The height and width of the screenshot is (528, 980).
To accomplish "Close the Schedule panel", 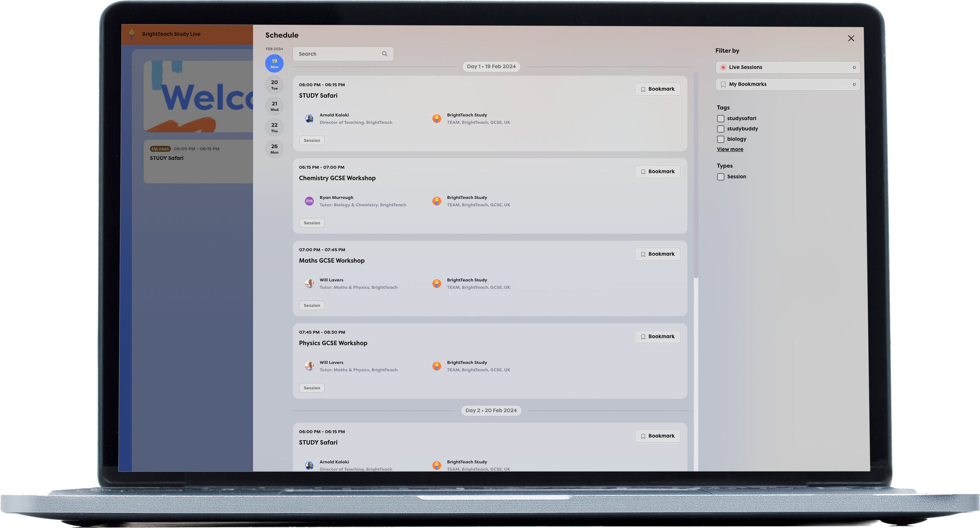I will coord(851,38).
